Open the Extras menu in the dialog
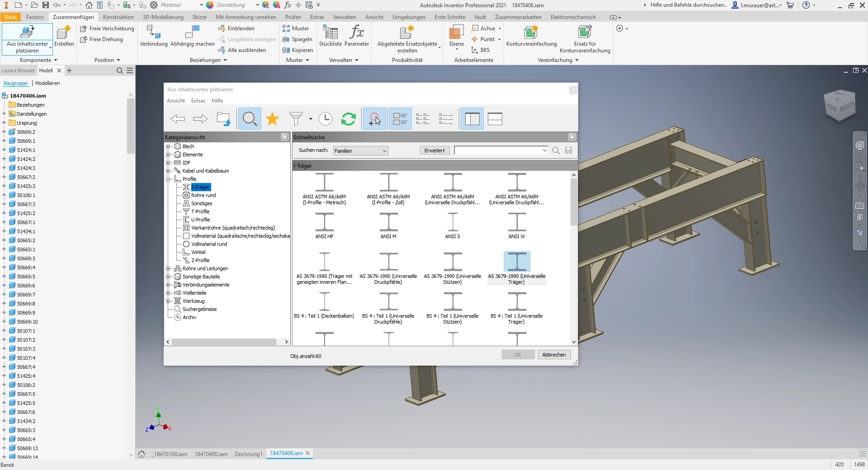The height and width of the screenshot is (470, 868). point(198,101)
